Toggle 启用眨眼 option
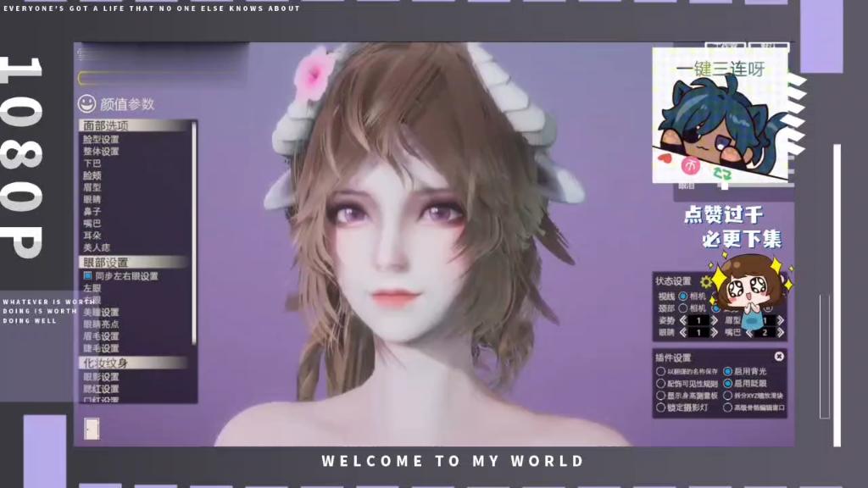This screenshot has height=488, width=868. point(728,384)
